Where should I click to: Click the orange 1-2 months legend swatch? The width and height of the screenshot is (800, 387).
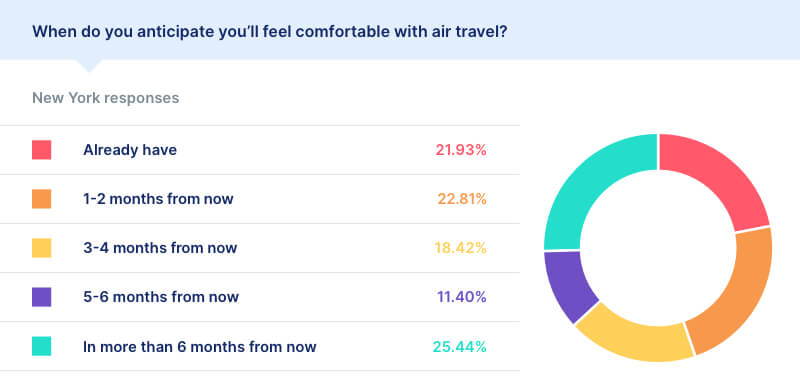[41, 199]
